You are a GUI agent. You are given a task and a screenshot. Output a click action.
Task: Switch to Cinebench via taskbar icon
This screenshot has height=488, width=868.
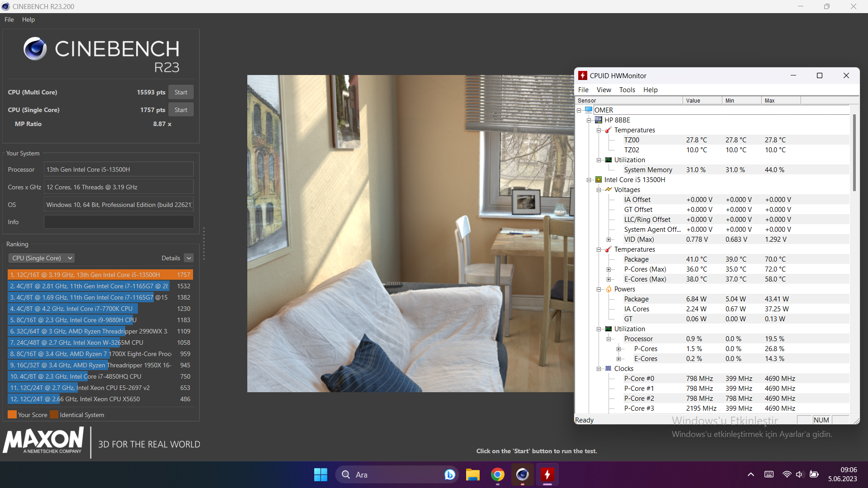[x=522, y=474]
